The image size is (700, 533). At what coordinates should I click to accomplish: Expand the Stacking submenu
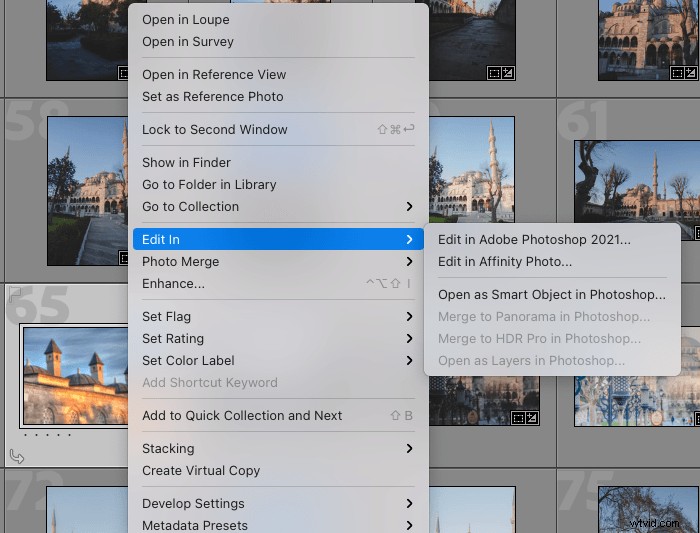[x=278, y=449]
